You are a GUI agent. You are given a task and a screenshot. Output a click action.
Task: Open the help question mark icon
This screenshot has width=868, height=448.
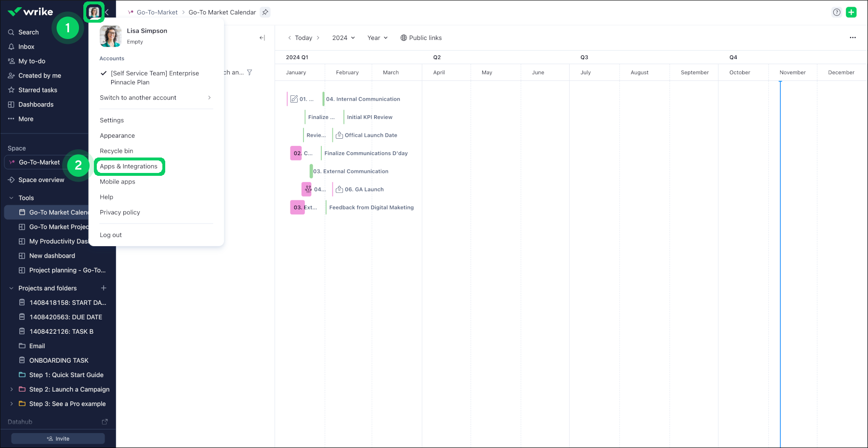(837, 13)
